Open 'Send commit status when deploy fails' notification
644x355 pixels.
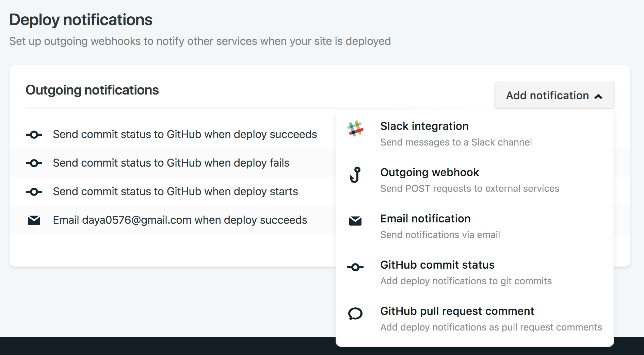pos(171,163)
